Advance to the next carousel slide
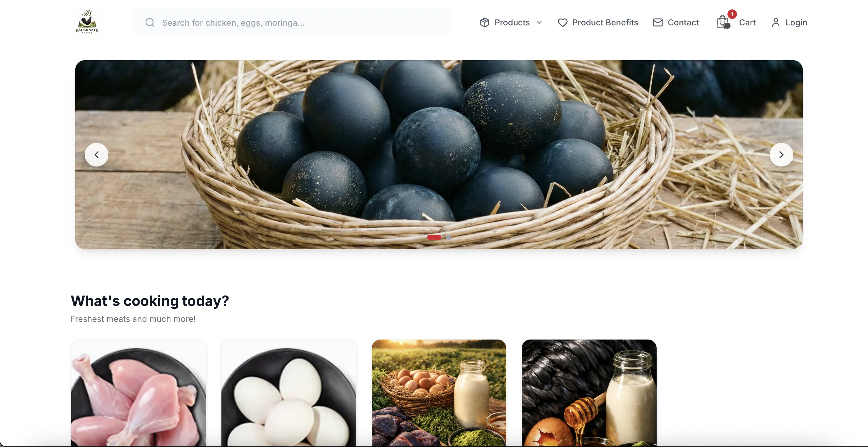Viewport: 868px width, 447px height. (781, 155)
